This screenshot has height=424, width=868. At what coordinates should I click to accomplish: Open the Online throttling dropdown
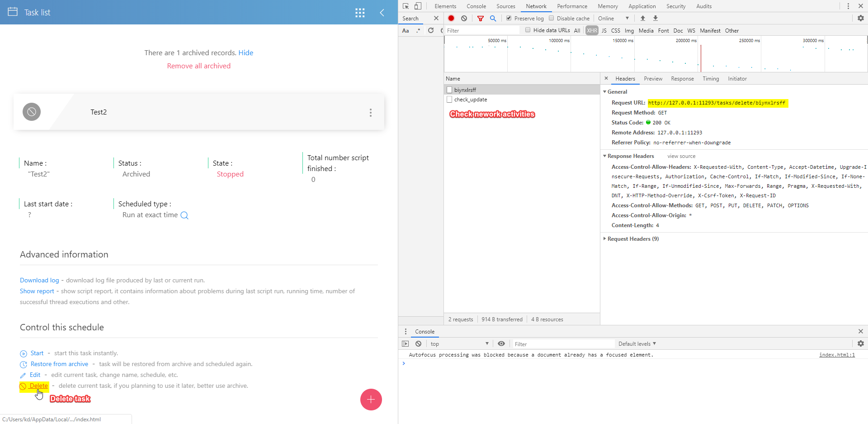pos(613,19)
